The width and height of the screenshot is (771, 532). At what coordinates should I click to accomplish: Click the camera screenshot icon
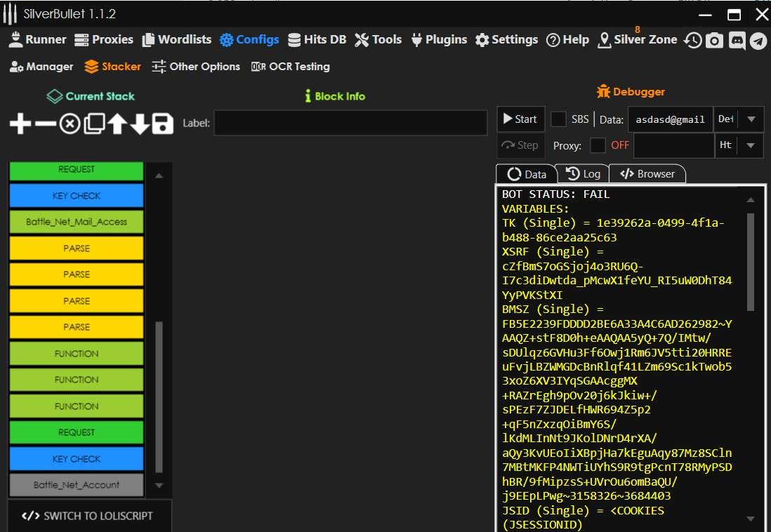click(714, 41)
